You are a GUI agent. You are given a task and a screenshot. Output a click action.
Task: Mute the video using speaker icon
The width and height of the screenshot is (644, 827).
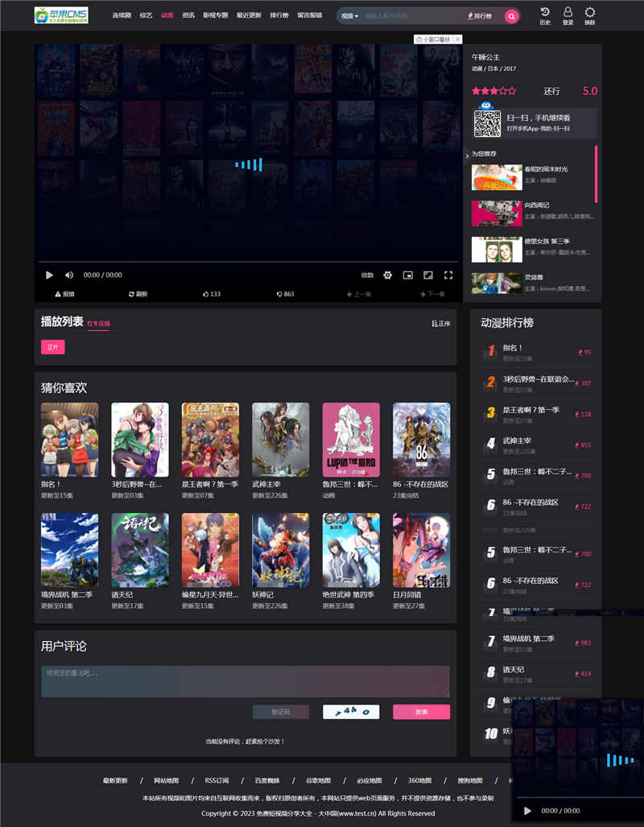(69, 275)
